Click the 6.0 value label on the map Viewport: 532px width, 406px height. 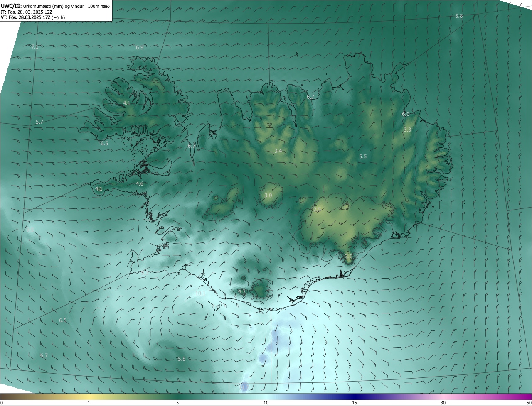pyautogui.click(x=406, y=114)
